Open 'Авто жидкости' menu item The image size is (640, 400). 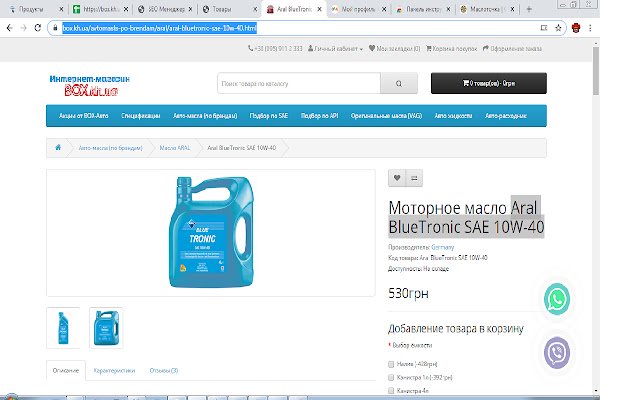[x=453, y=116]
